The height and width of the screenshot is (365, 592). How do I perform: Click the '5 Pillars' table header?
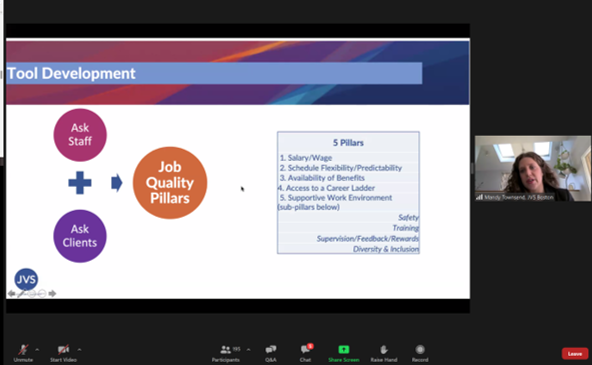click(348, 143)
